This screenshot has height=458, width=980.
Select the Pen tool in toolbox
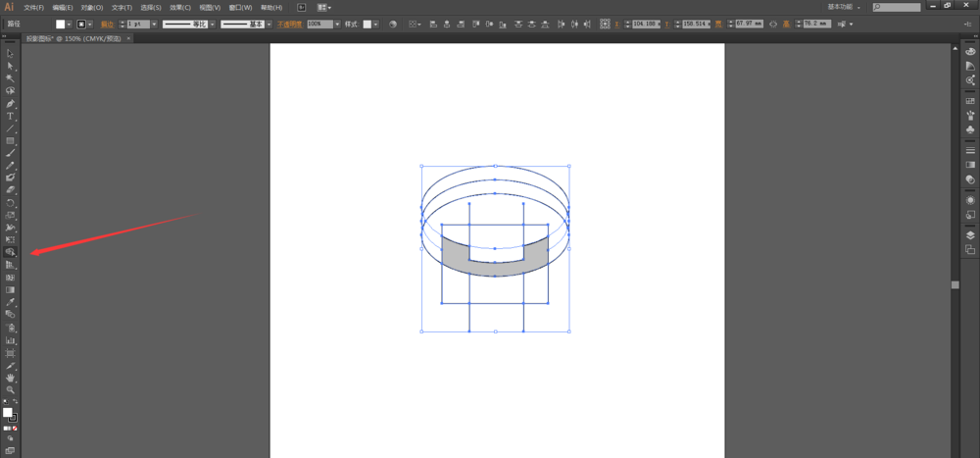click(10, 103)
